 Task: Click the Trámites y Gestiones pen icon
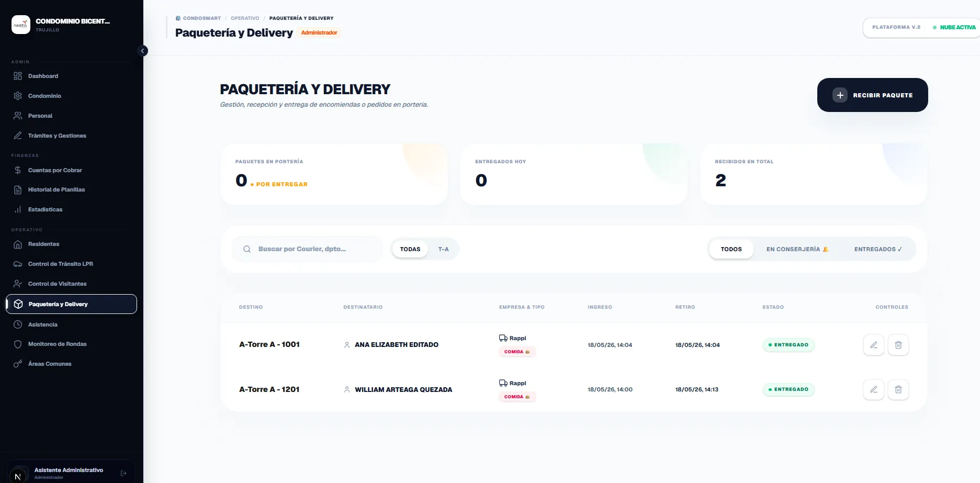18,136
